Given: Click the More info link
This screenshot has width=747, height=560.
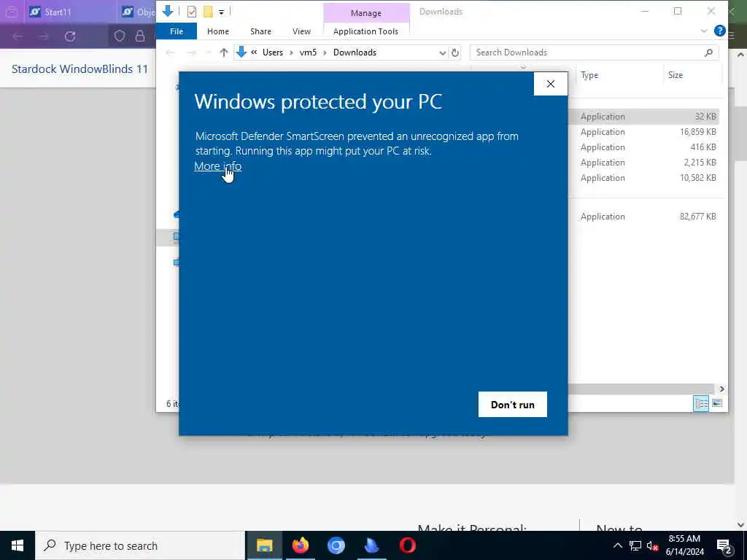Looking at the screenshot, I should (217, 166).
